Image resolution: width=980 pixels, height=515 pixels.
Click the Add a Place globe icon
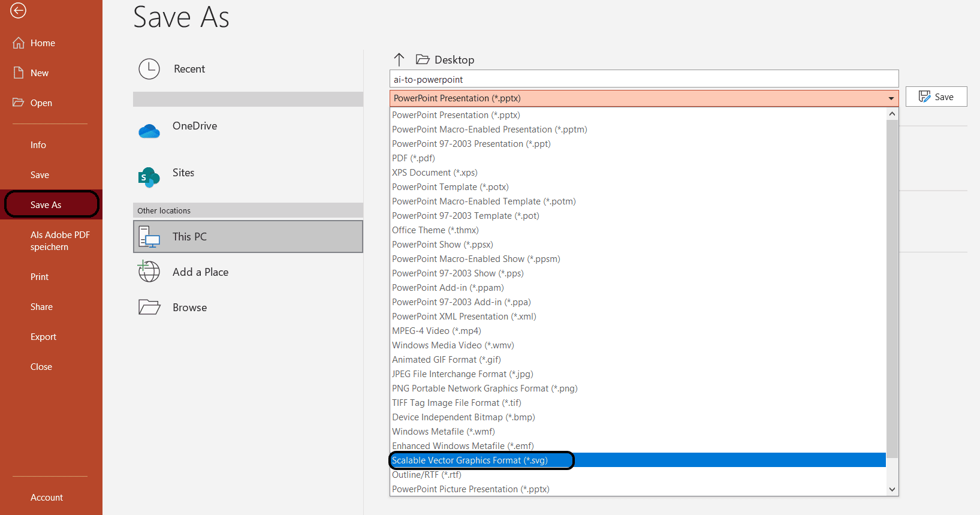point(149,271)
